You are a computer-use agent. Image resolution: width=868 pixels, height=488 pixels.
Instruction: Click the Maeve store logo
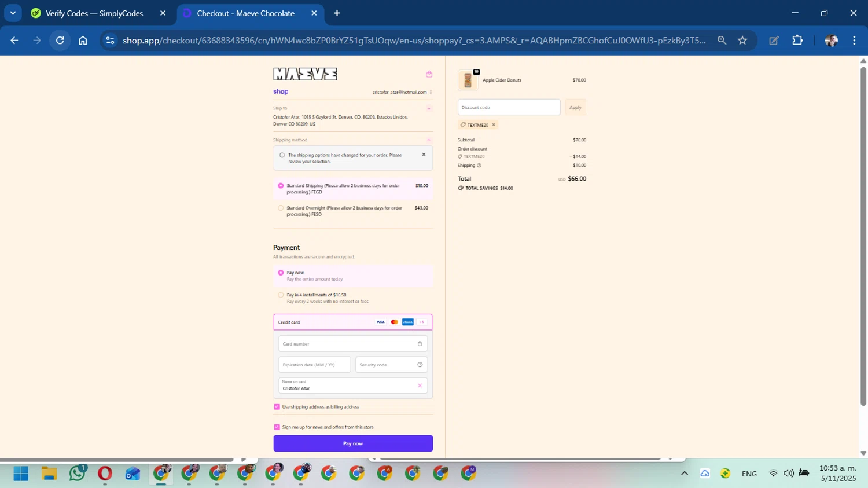click(305, 74)
